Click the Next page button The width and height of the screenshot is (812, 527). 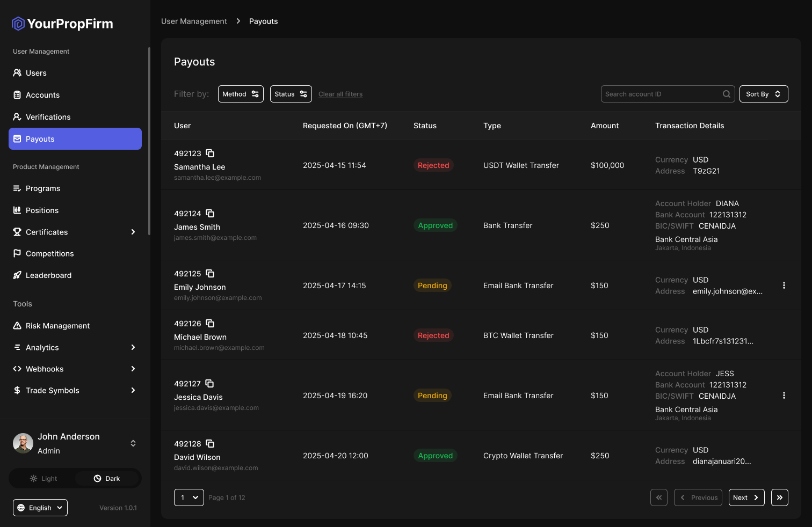click(x=746, y=497)
